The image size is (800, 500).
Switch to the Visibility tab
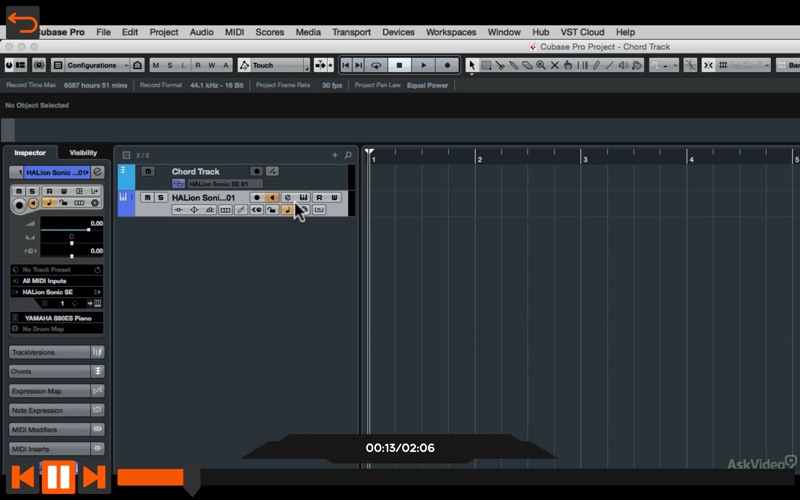click(83, 153)
